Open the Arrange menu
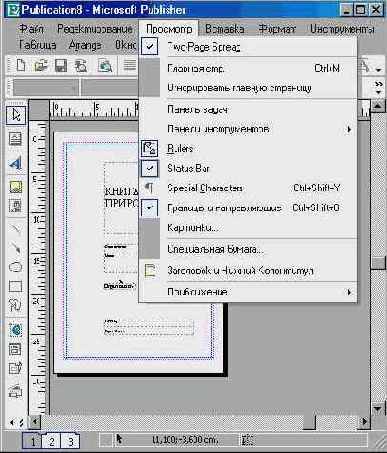This screenshot has height=453, width=387. (85, 45)
